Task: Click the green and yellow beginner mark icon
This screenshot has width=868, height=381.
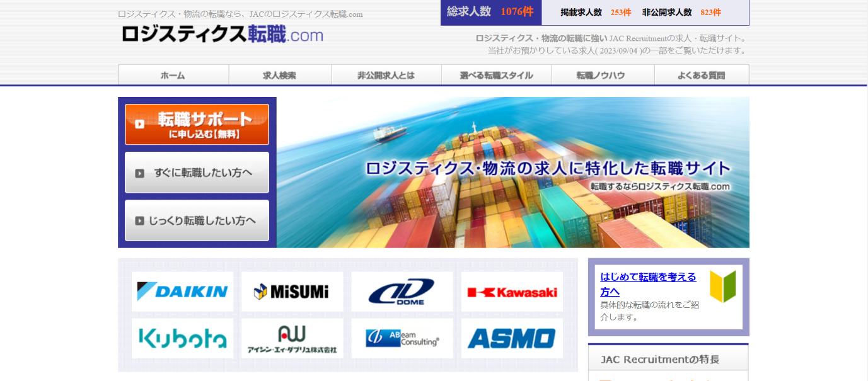Action: (x=722, y=287)
